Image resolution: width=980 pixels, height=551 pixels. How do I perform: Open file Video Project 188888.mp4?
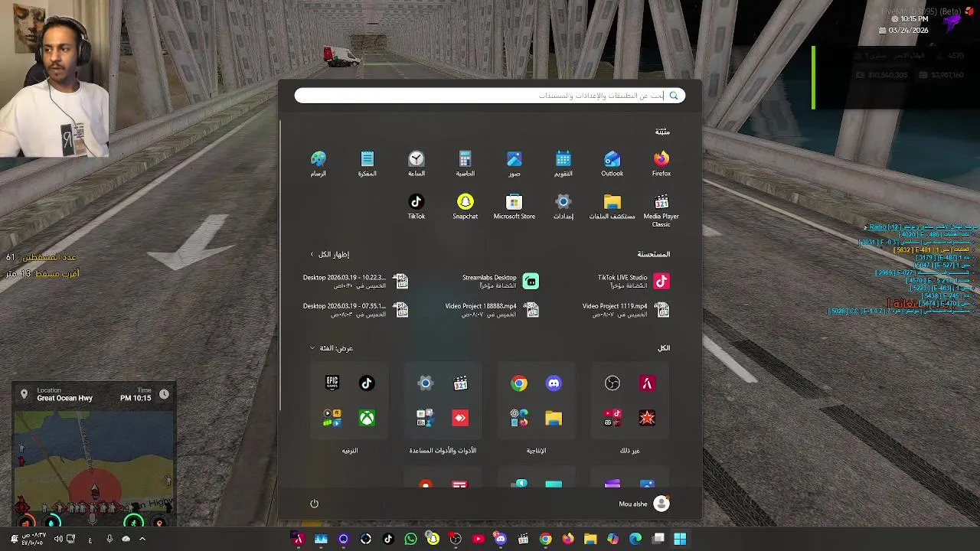coord(492,310)
